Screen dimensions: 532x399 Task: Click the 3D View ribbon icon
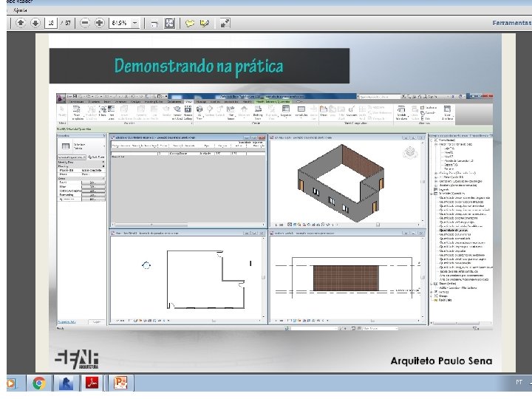coord(199,112)
